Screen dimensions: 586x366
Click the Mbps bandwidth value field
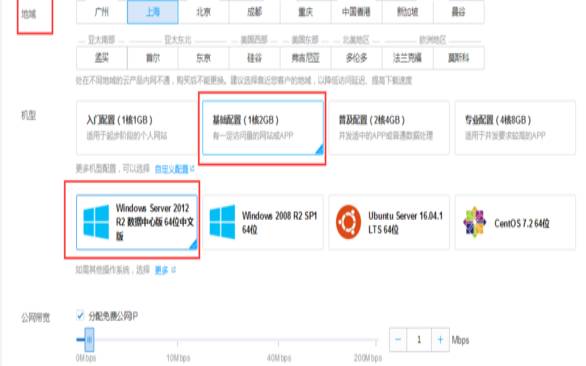[419, 340]
